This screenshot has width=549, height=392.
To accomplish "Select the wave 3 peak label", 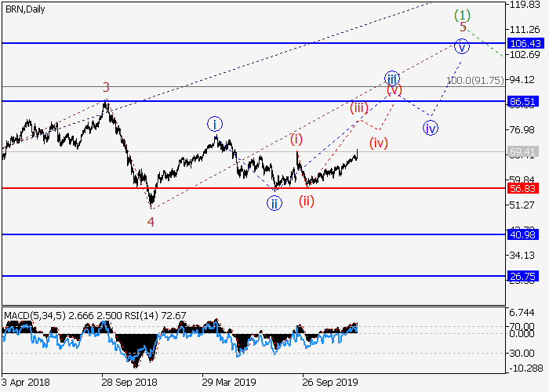I will click(x=106, y=88).
